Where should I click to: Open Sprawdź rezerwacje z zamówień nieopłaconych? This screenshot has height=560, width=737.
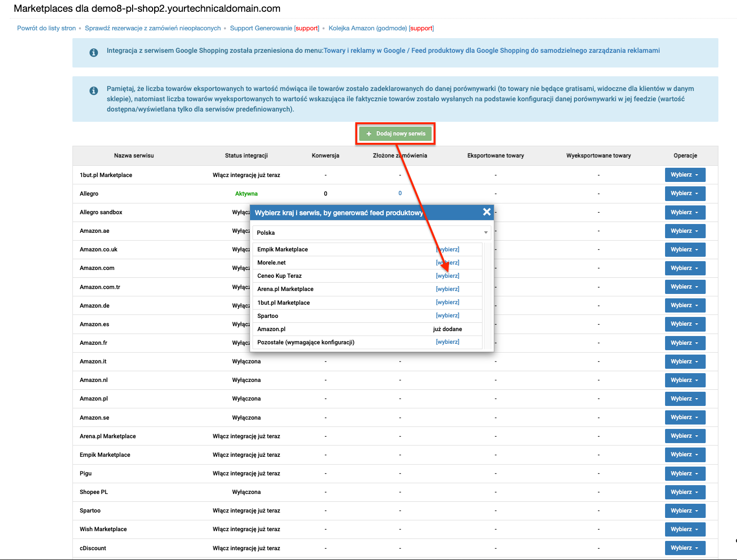[153, 28]
